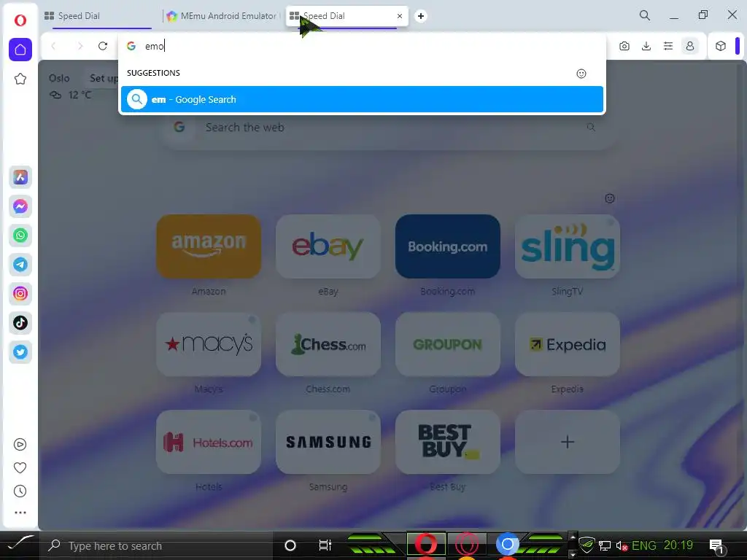This screenshot has height=560, width=747.
Task: Click the address bar containing 'emo'
Action: pos(362,46)
